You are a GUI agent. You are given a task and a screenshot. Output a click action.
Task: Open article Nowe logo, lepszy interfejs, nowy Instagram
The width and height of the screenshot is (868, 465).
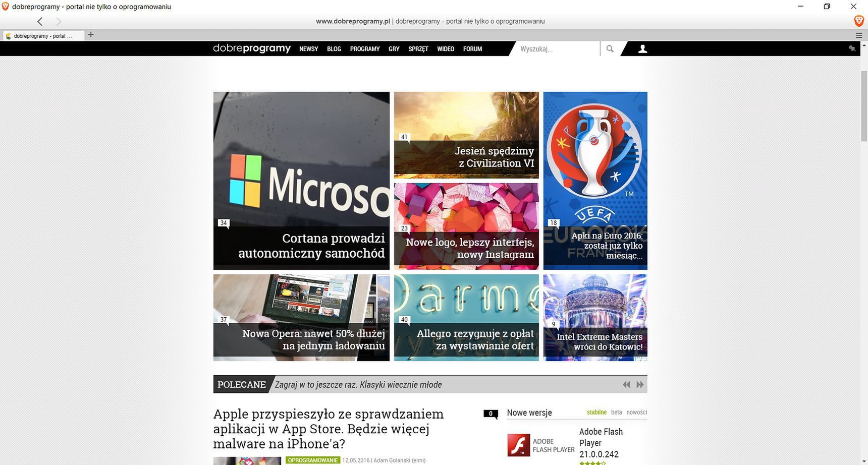(470, 248)
